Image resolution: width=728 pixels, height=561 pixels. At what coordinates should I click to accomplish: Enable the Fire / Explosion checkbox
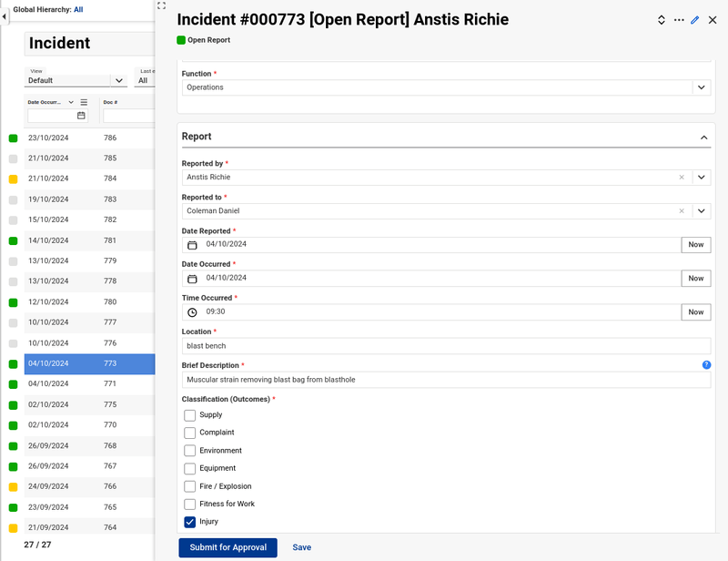191,485
